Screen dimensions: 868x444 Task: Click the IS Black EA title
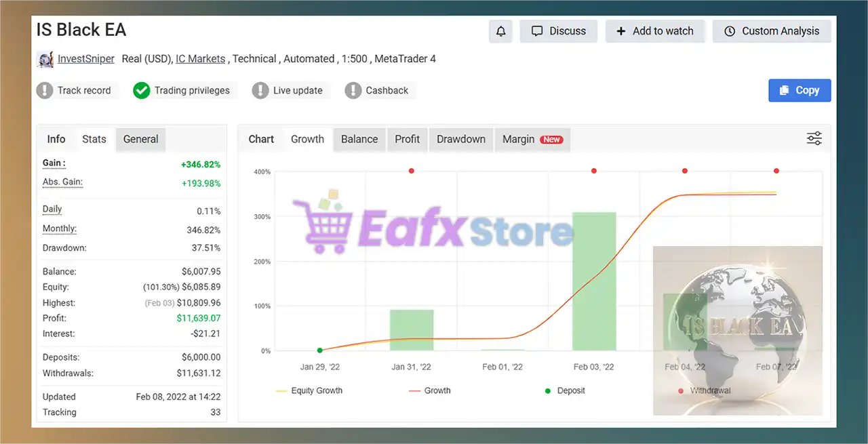coord(81,31)
